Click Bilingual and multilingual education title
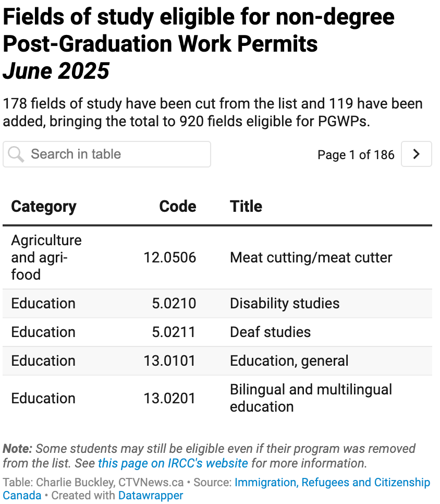 [x=311, y=398]
